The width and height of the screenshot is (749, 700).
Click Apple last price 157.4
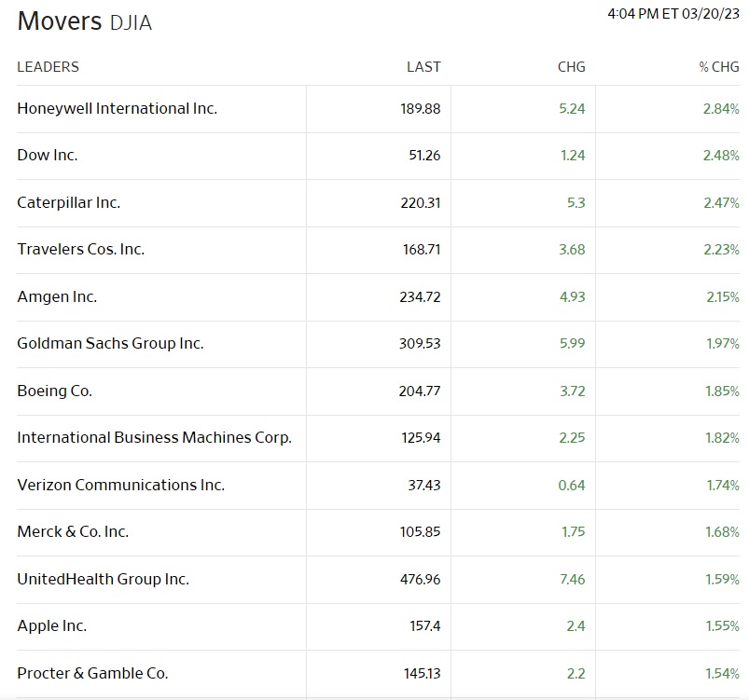coord(425,626)
